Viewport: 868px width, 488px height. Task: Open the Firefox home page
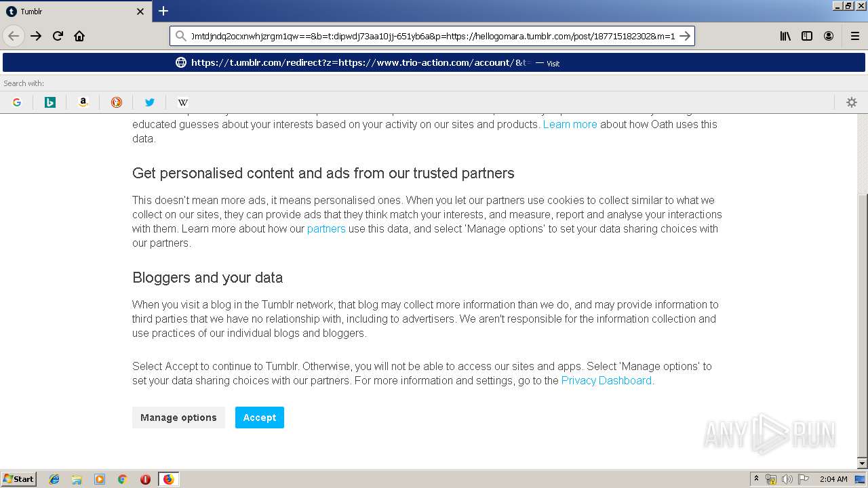pos(79,36)
